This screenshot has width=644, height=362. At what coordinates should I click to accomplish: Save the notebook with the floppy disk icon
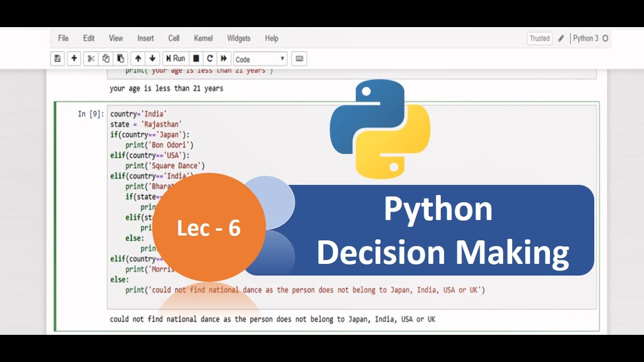coord(57,59)
